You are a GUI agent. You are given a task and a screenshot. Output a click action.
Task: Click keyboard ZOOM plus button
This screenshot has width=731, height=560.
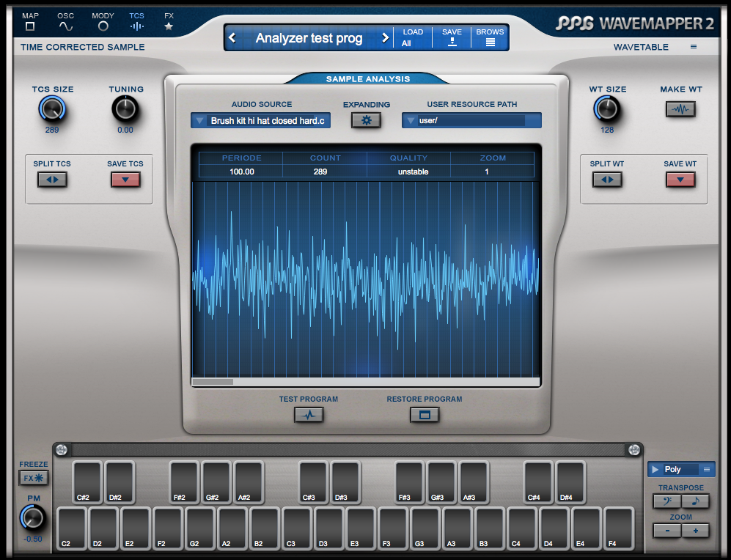click(696, 531)
